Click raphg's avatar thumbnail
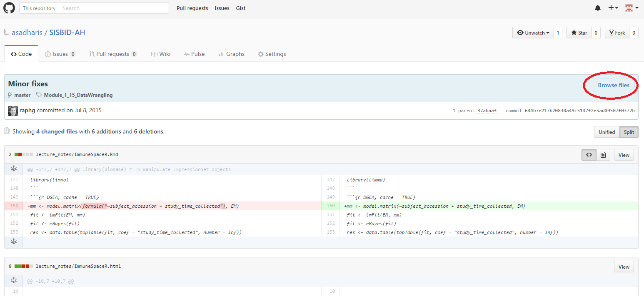 click(x=13, y=111)
